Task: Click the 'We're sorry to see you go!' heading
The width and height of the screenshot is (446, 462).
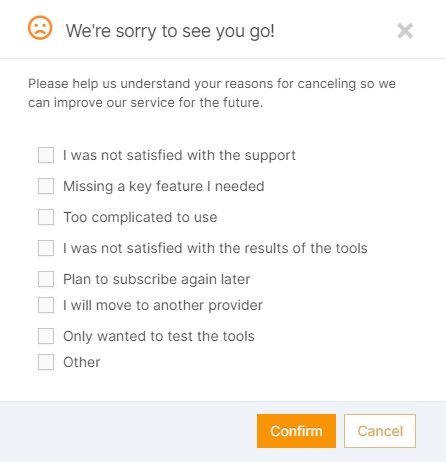Action: tap(170, 31)
